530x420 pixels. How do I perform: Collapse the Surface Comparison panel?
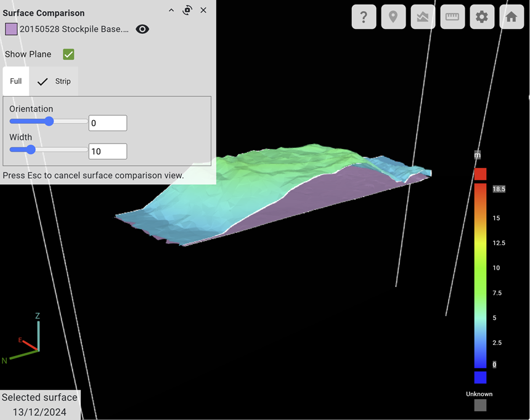(x=171, y=10)
